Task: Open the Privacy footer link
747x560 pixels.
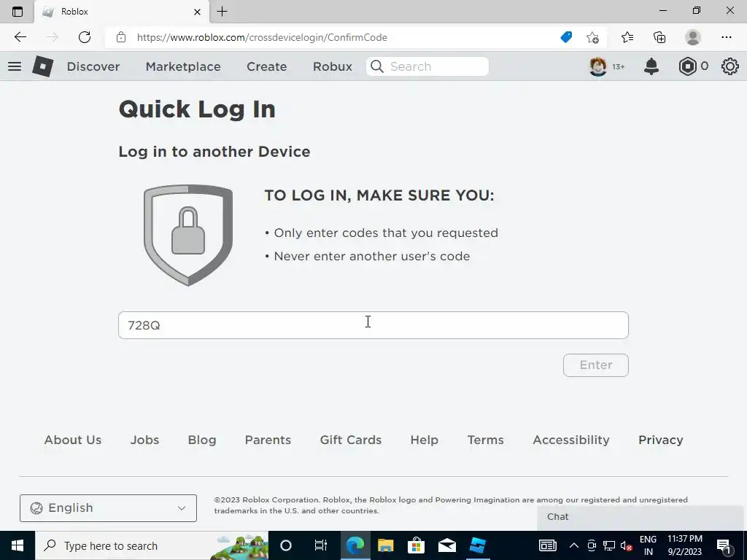Action: pos(661,440)
